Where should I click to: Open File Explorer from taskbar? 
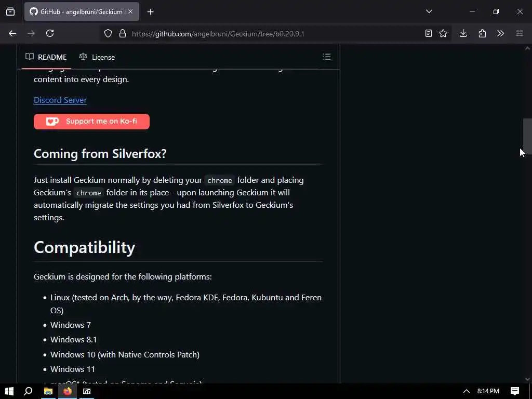click(x=48, y=391)
